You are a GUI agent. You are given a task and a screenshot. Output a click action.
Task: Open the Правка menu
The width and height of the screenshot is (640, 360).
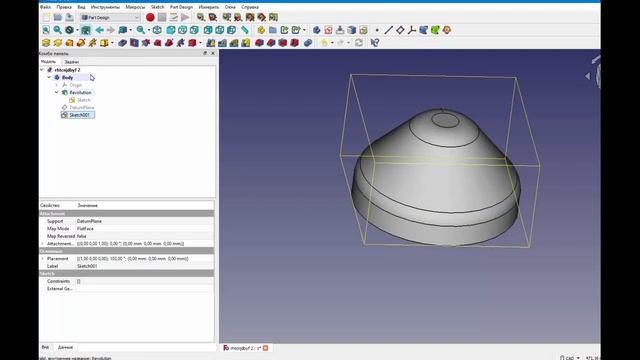click(64, 7)
